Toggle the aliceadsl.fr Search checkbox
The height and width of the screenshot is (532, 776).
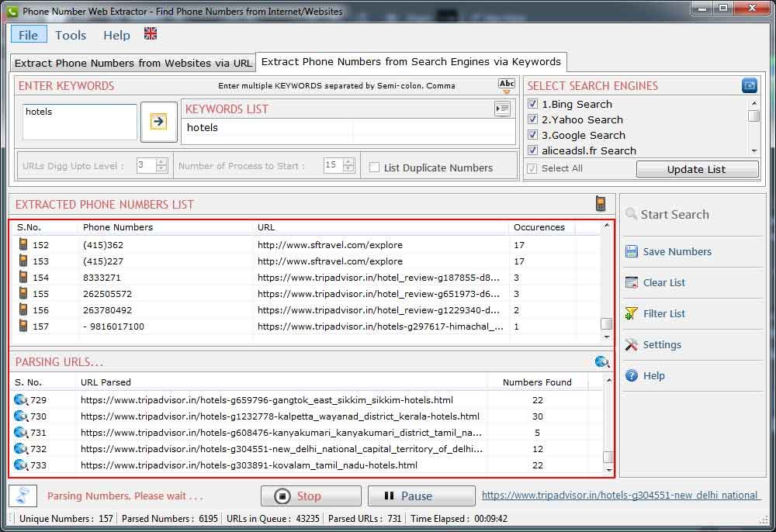pyautogui.click(x=532, y=150)
